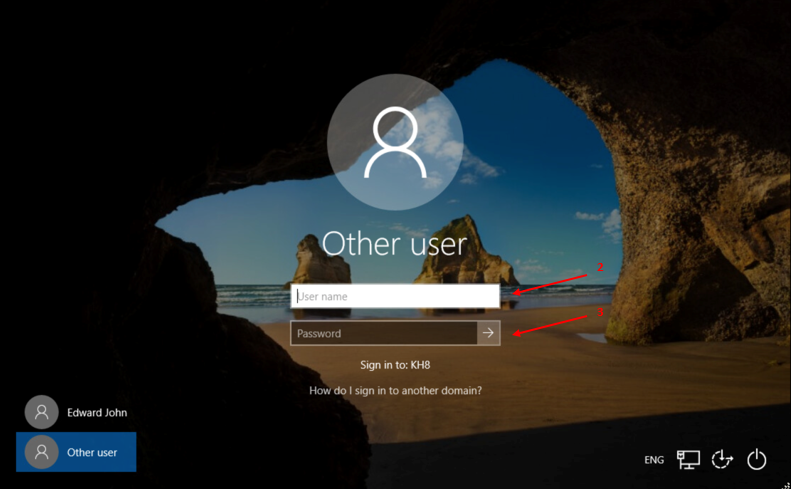Viewport: 791px width, 489px height.
Task: Open the network connection icon
Action: coord(688,459)
